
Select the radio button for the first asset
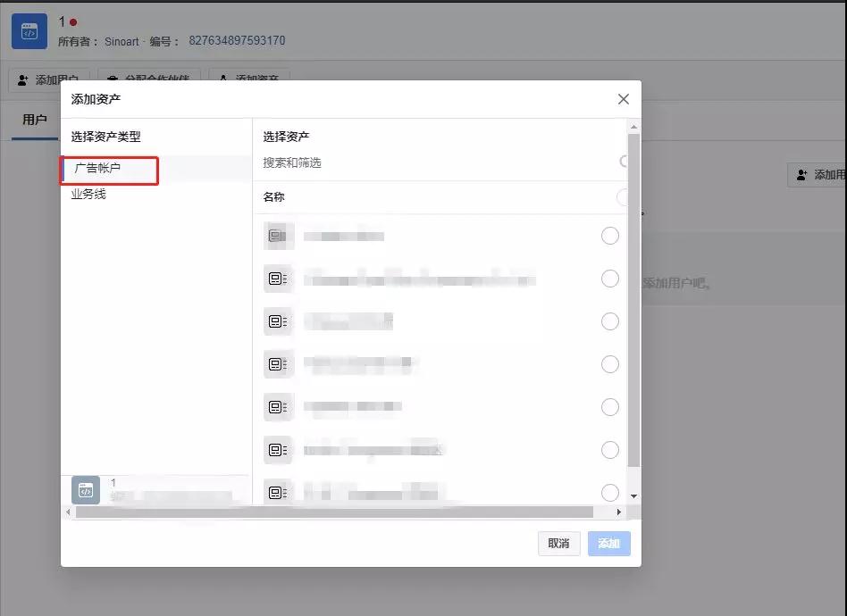[610, 235]
